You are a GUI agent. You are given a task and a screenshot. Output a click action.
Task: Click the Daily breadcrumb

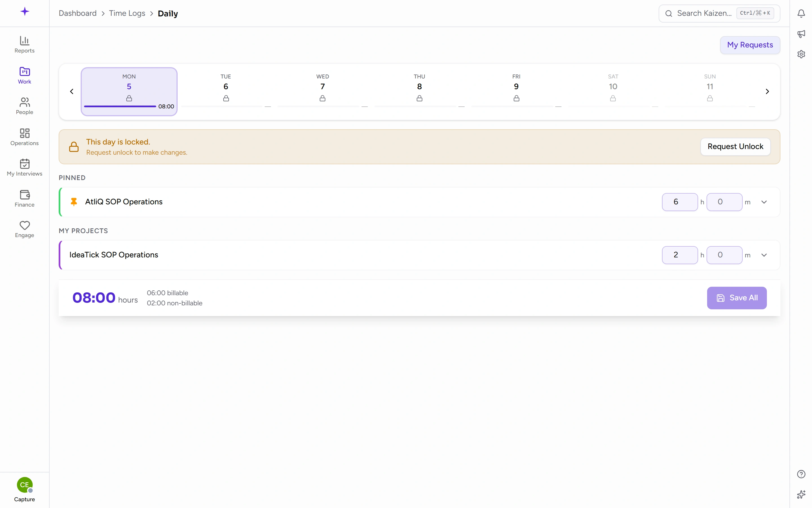pyautogui.click(x=168, y=14)
